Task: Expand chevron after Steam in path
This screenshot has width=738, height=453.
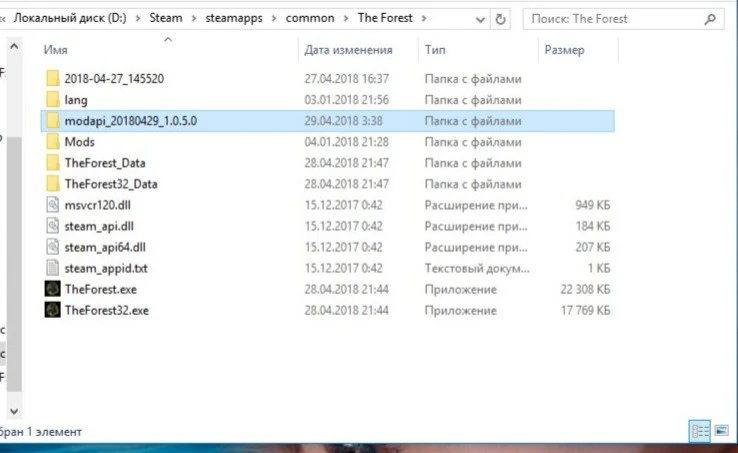Action: tap(193, 19)
